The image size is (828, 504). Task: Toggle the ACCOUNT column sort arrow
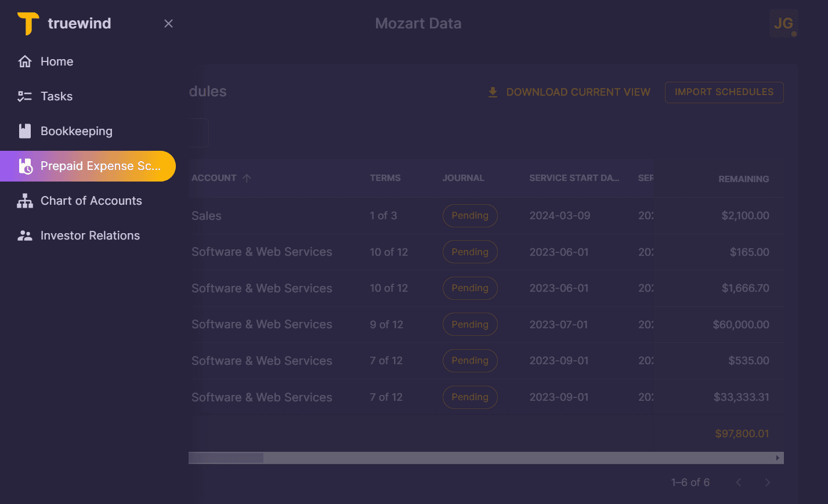245,178
